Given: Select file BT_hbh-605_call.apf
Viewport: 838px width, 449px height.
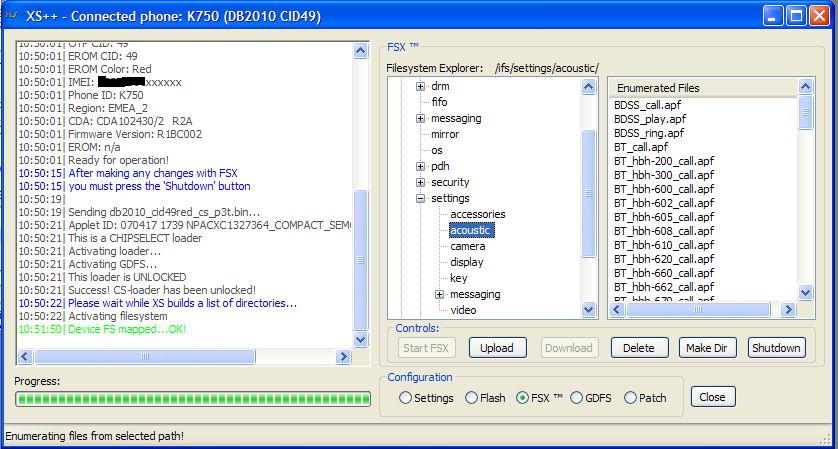Looking at the screenshot, I should (x=664, y=217).
